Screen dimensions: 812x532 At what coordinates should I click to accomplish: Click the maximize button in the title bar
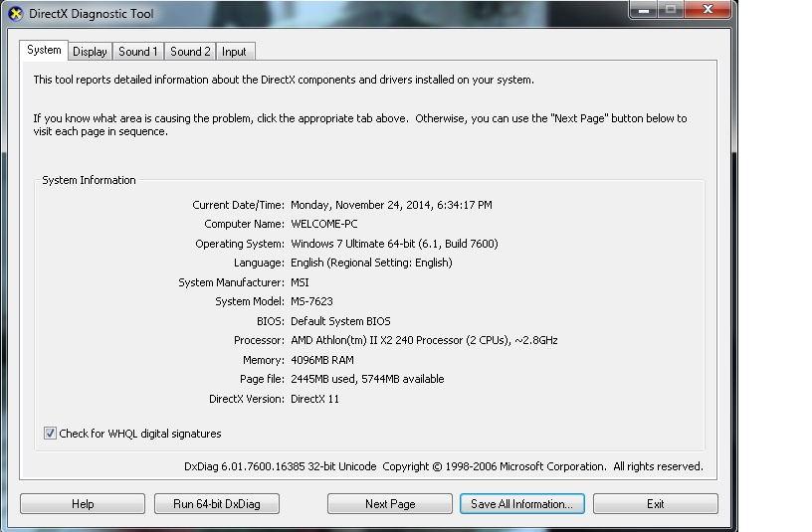[x=670, y=9]
